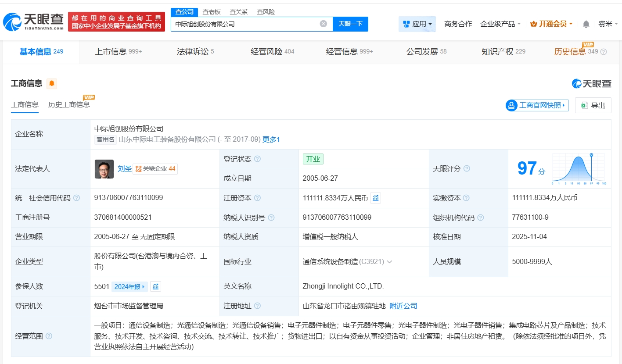Click the clear icon inside the search box

coord(324,24)
